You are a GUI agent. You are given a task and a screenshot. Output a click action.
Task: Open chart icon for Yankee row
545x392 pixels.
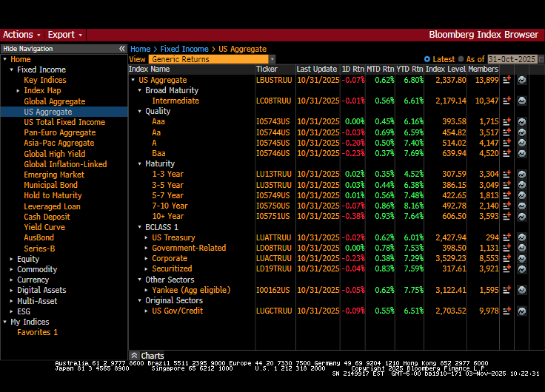522,290
